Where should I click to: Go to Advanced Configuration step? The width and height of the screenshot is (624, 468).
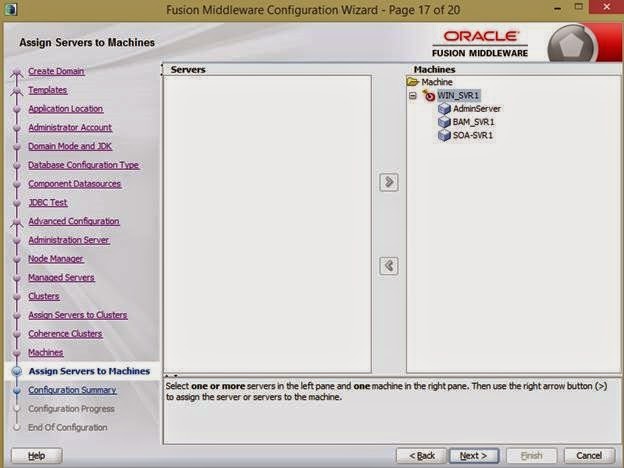coord(74,221)
